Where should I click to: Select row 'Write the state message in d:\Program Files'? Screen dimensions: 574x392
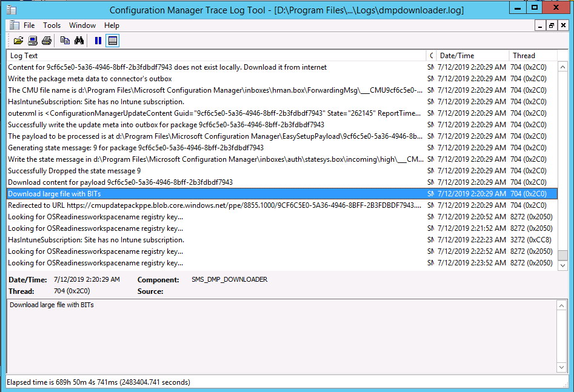pos(282,159)
